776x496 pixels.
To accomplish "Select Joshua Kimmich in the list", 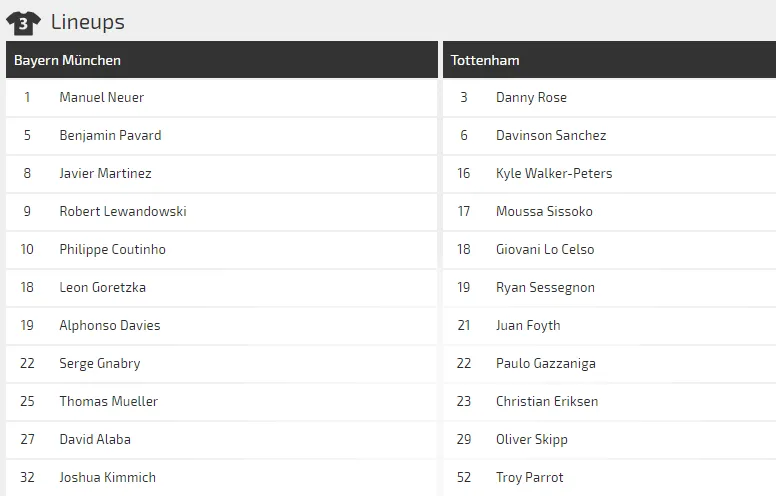I will point(107,477).
